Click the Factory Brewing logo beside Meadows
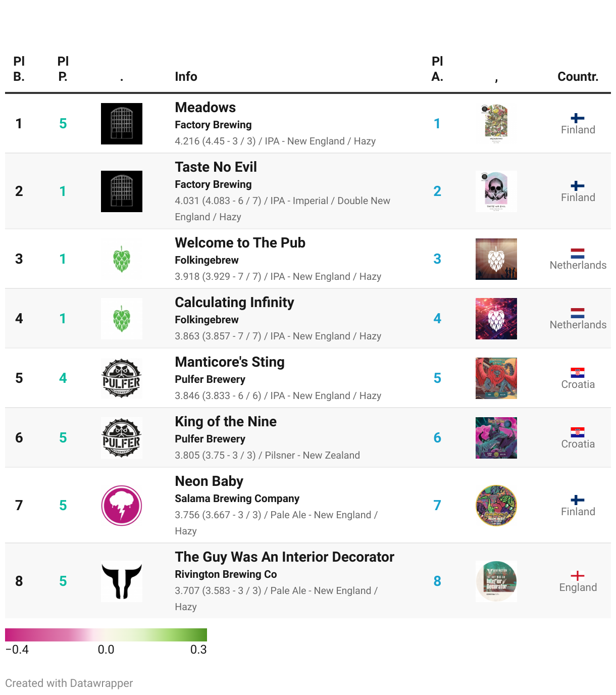 [x=122, y=124]
